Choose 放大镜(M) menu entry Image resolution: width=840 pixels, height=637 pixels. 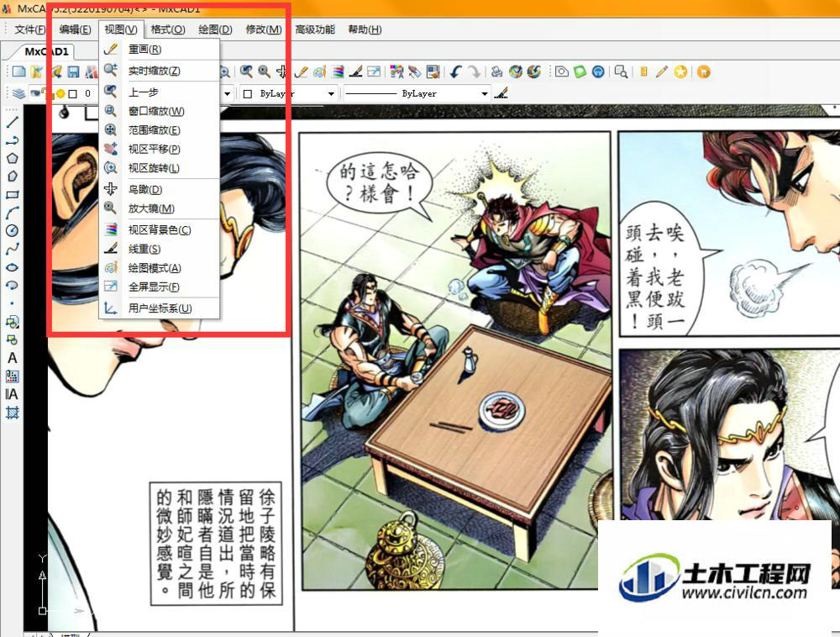pyautogui.click(x=160, y=208)
